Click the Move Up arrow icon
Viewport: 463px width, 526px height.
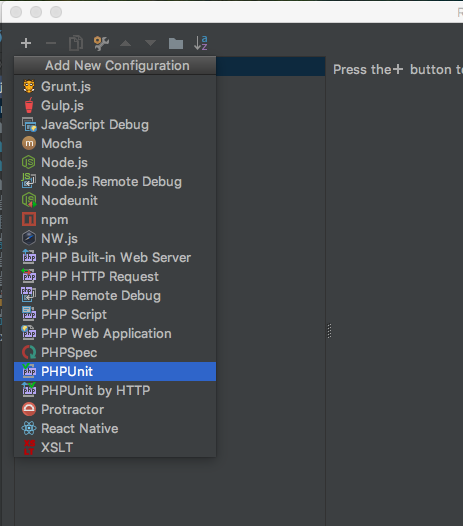[x=125, y=43]
